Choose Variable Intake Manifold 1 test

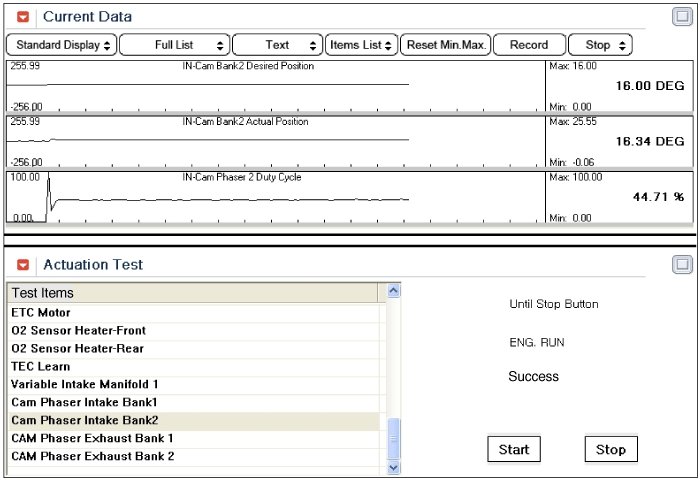coord(85,384)
